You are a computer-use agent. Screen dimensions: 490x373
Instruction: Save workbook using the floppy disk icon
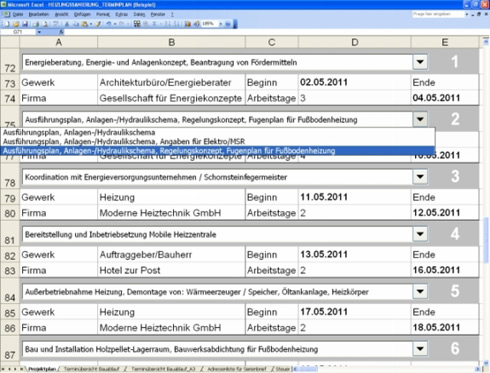tap(25, 24)
